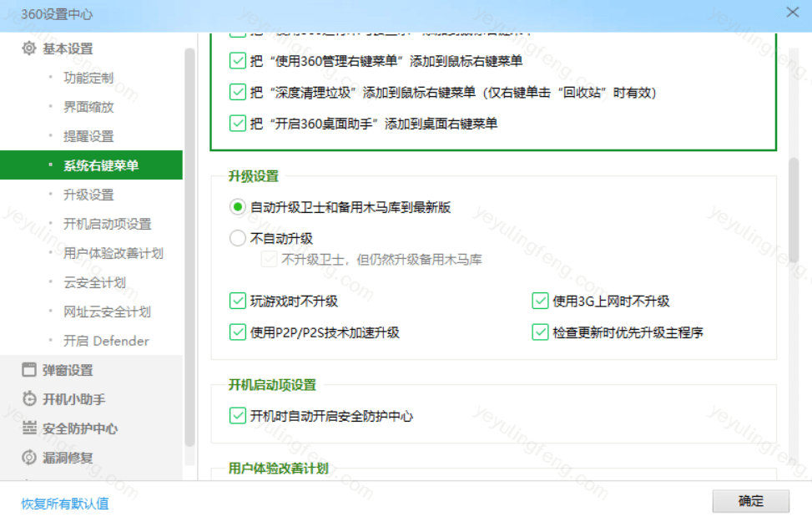Select 不自动升级 radio option
Screen dimensions: 812x522
[237, 239]
